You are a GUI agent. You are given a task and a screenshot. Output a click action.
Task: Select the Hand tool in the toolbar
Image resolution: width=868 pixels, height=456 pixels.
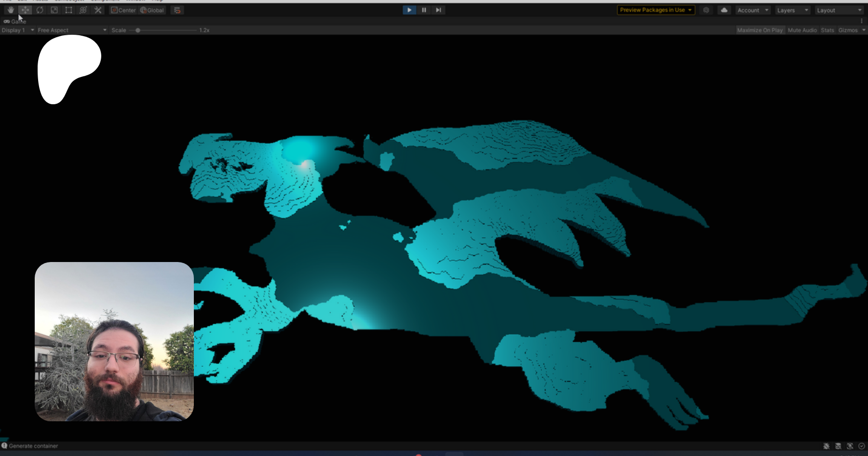point(11,10)
